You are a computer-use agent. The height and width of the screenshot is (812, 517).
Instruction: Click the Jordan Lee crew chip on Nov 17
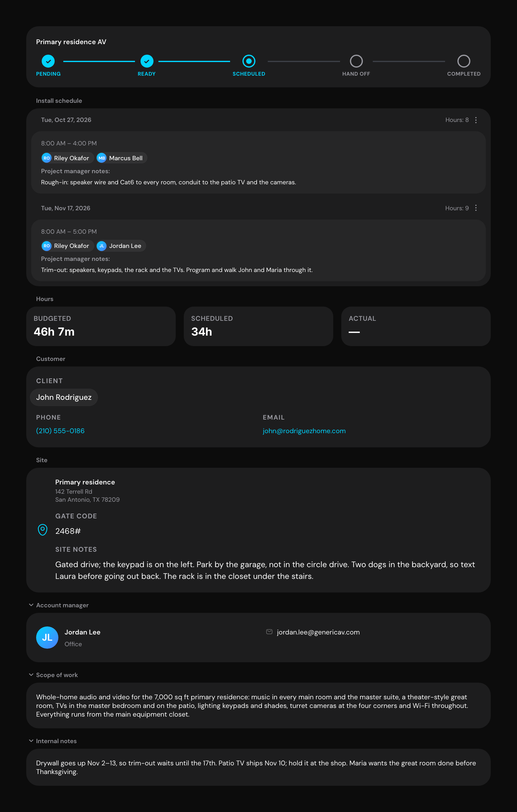coord(121,246)
